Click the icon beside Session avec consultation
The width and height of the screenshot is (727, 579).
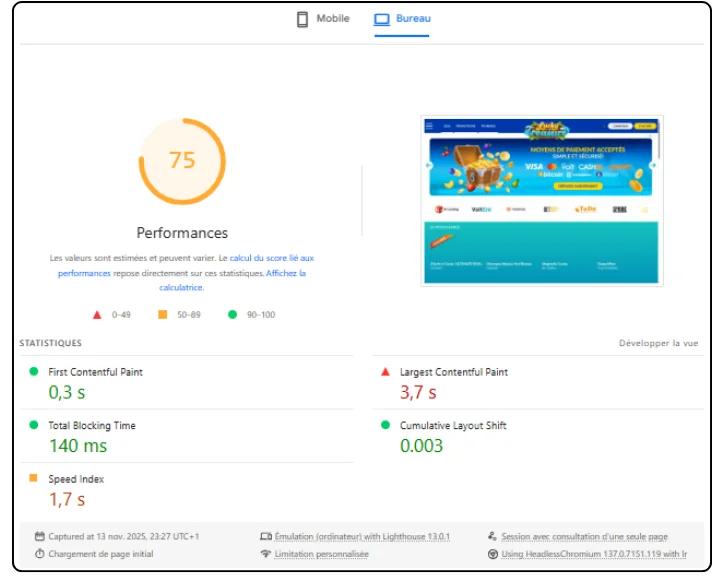click(492, 537)
